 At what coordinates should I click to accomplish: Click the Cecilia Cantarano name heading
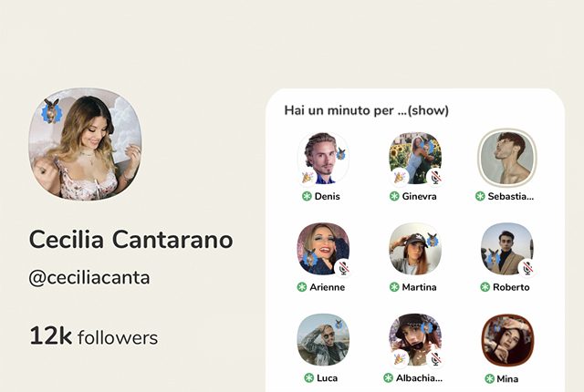(x=131, y=240)
